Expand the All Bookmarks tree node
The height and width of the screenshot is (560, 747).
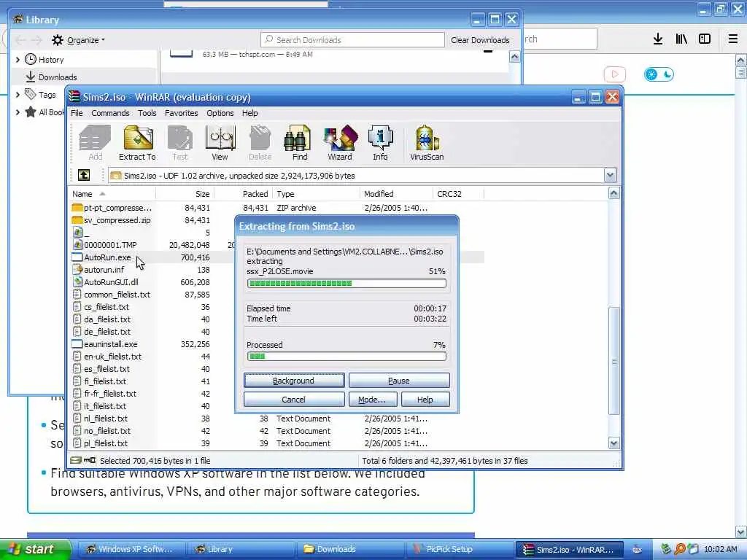point(18,112)
